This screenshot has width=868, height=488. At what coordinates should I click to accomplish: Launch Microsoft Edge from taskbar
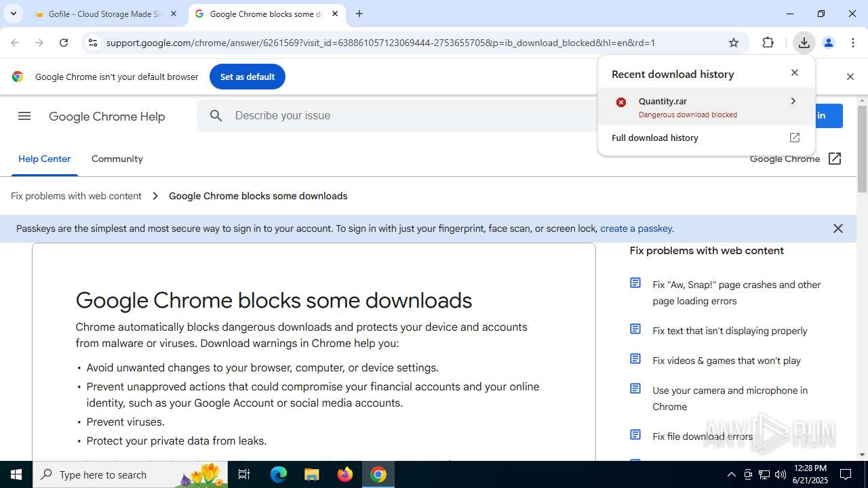pos(279,474)
